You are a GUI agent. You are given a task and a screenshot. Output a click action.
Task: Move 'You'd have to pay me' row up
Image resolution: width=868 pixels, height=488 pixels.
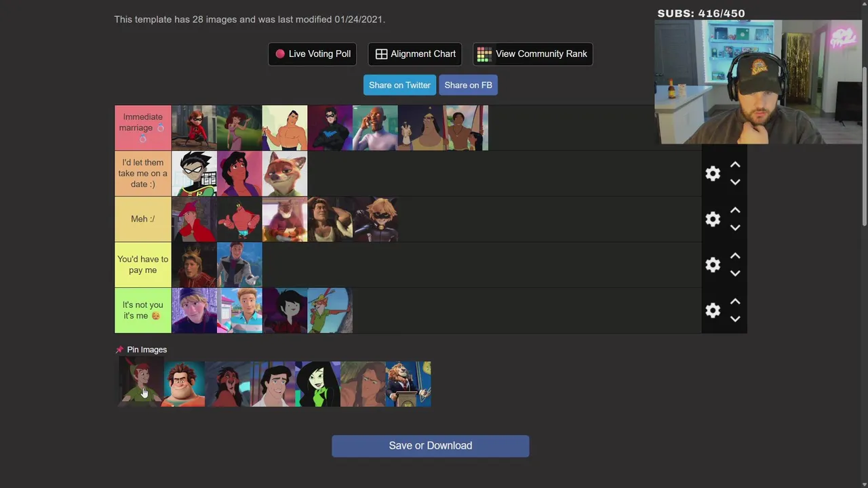click(x=735, y=256)
